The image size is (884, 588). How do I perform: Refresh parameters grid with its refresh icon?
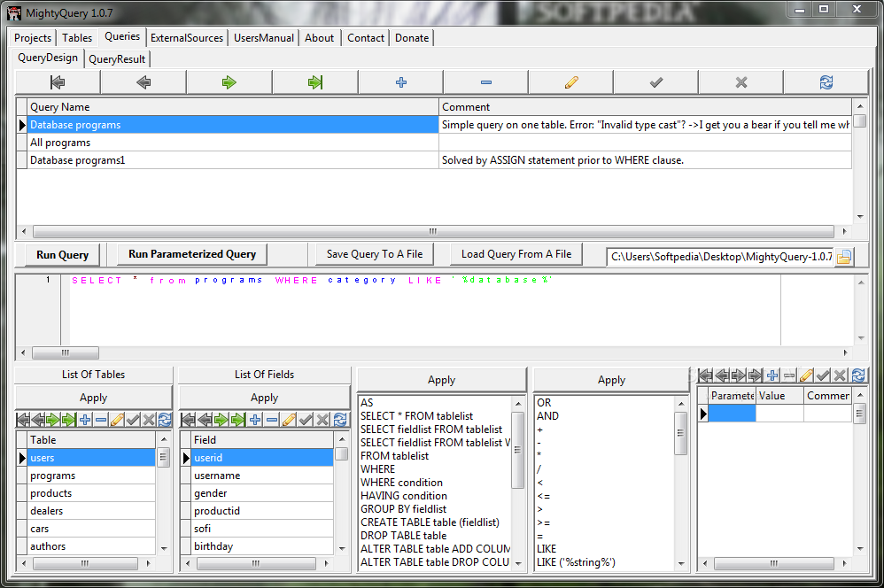(x=858, y=375)
